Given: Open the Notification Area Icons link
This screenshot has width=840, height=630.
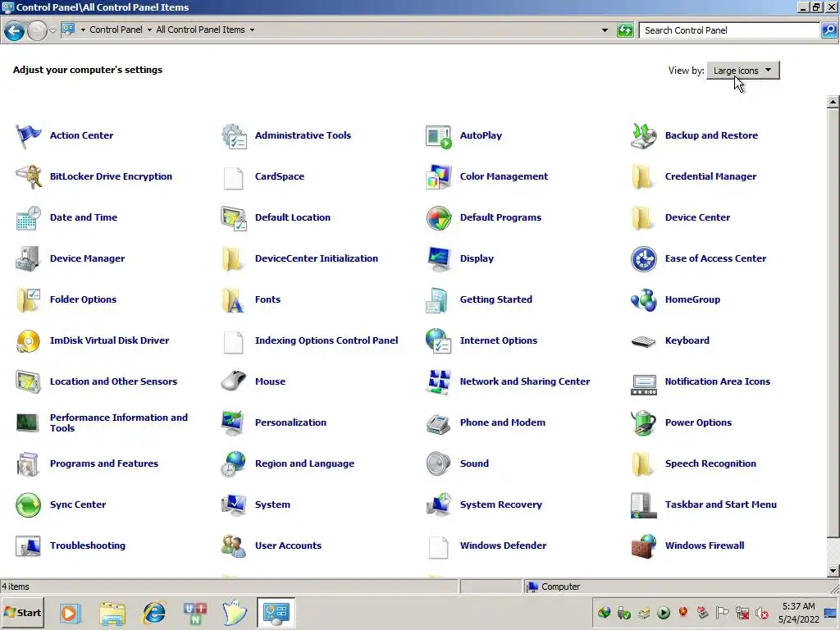Looking at the screenshot, I should point(717,381).
